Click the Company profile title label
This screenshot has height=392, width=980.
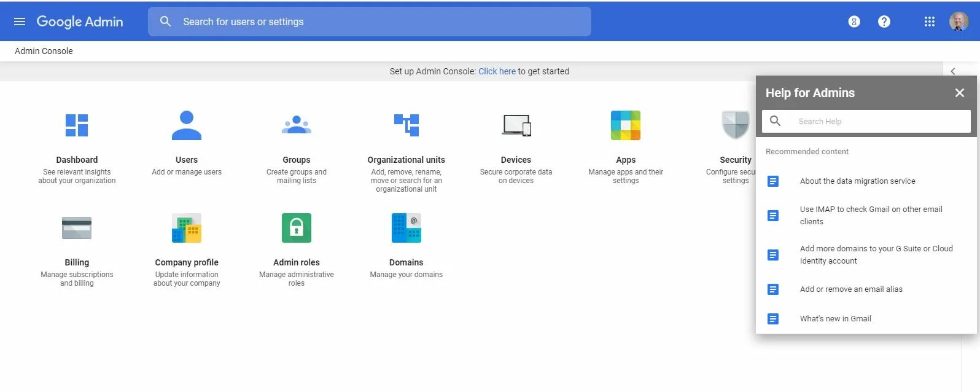coord(187,262)
